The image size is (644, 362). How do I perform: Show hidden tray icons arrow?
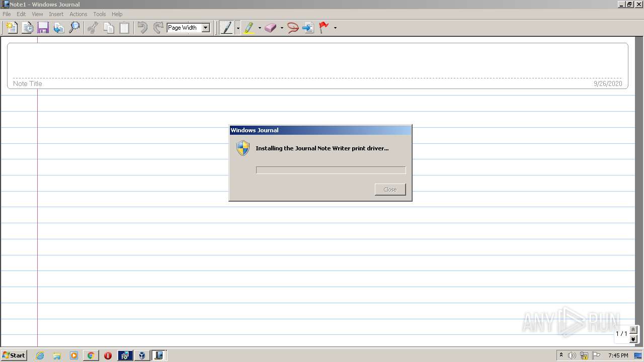tap(561, 355)
